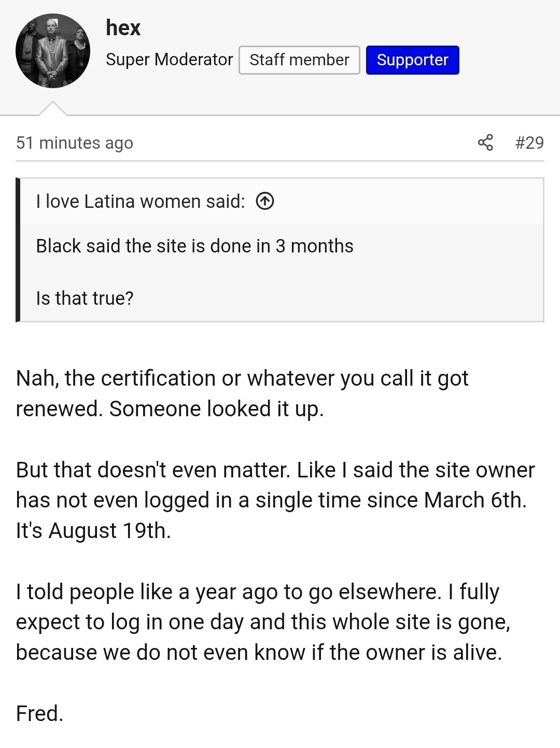Click the 51 minutes ago timestamp
Image resolution: width=560 pixels, height=748 pixels.
75,143
